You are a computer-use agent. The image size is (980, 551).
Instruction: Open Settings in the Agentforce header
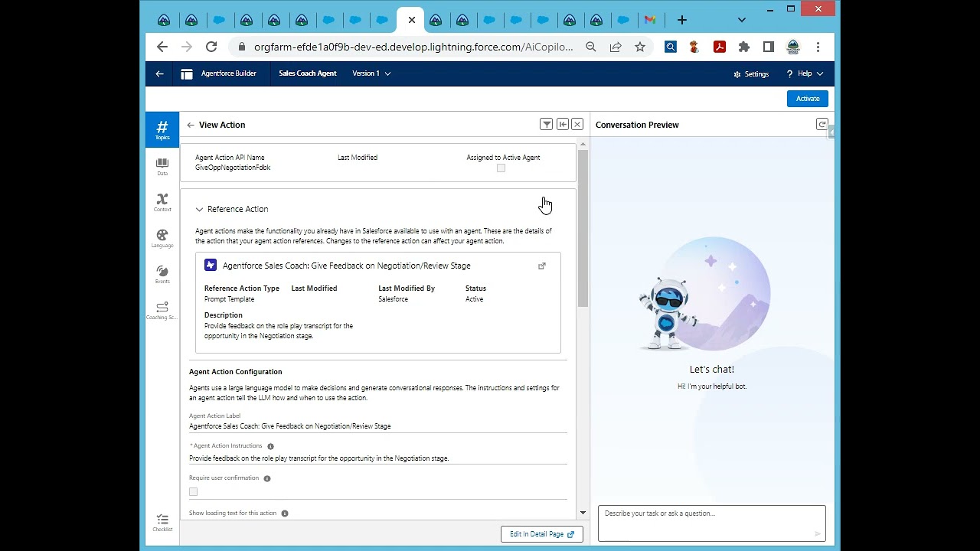tap(751, 74)
